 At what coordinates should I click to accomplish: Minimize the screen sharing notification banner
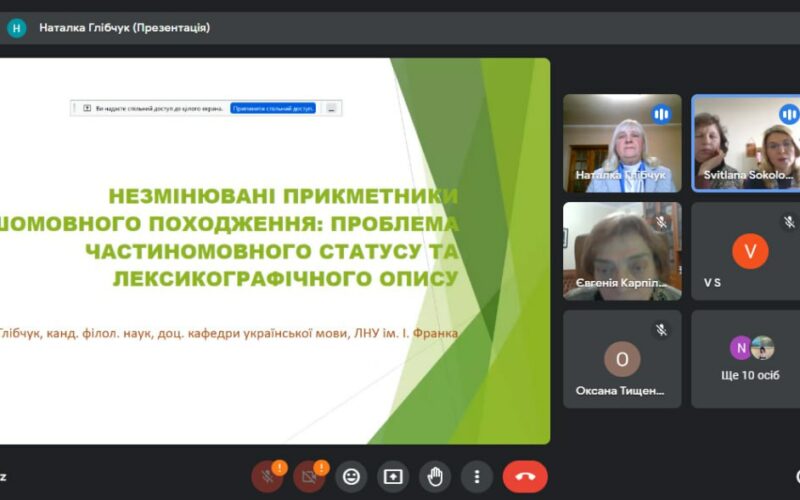[x=331, y=108]
